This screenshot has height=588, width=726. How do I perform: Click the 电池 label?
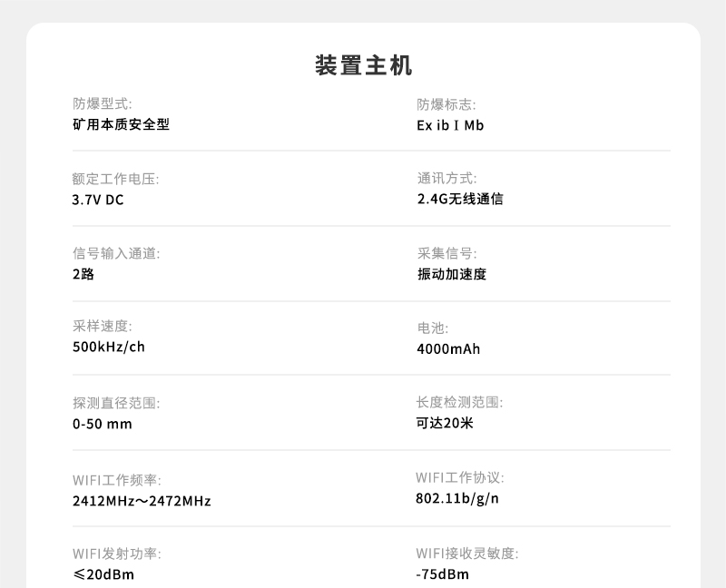(x=432, y=328)
